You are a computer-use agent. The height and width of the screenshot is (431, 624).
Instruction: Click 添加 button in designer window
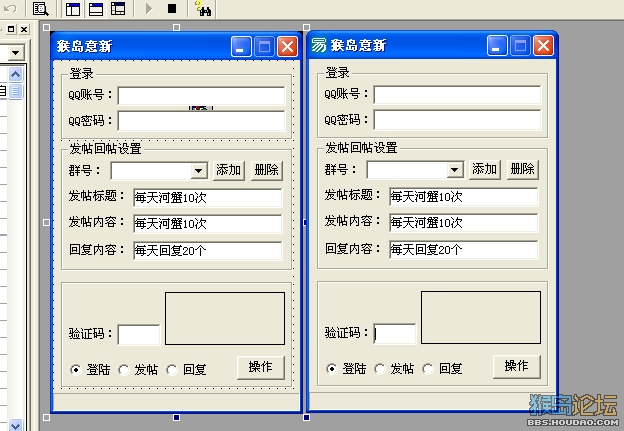pyautogui.click(x=228, y=170)
